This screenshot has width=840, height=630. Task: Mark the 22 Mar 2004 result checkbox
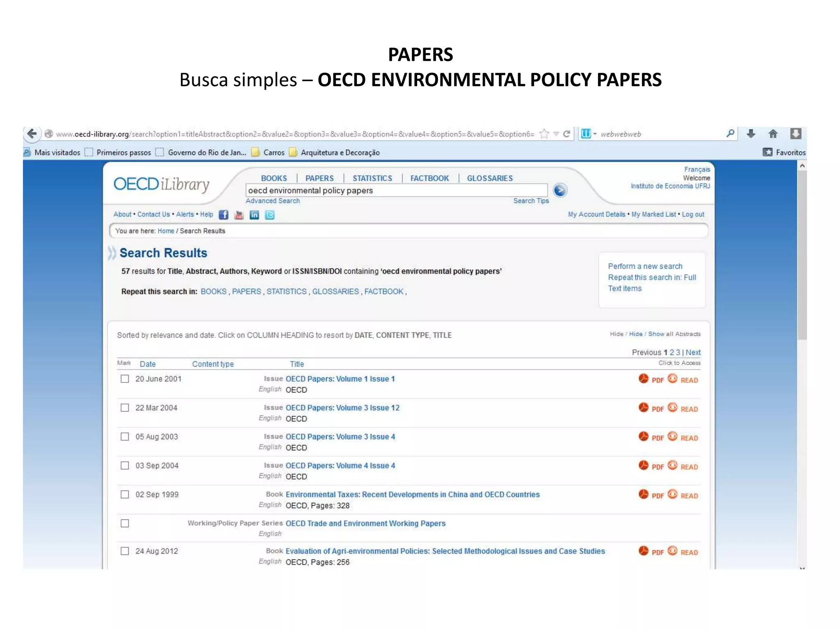125,408
